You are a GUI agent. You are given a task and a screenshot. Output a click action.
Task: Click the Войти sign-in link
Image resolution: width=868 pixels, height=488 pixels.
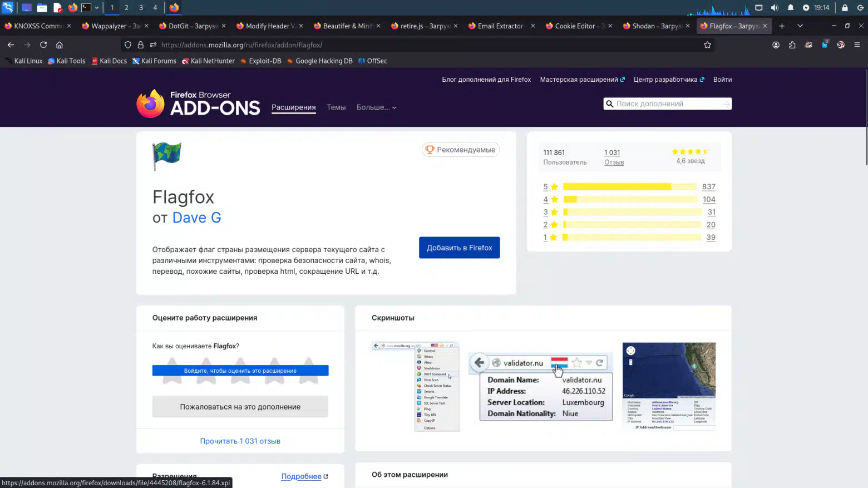coord(722,80)
